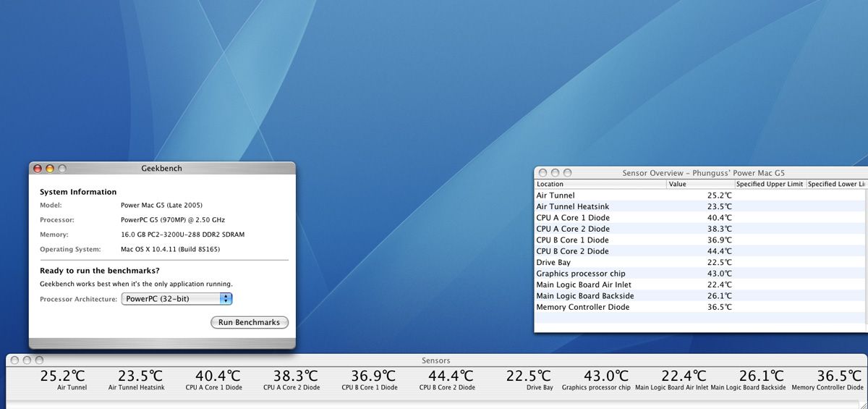This screenshot has width=868, height=409.
Task: Click the Specified Upper Limit column header
Action: (770, 184)
